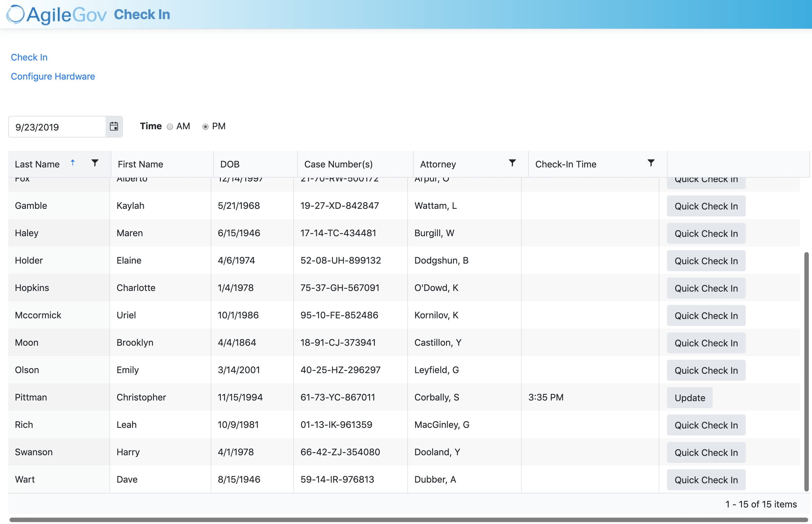Open the Last Name column filter
Viewport: 812px width, 524px height.
pos(95,163)
